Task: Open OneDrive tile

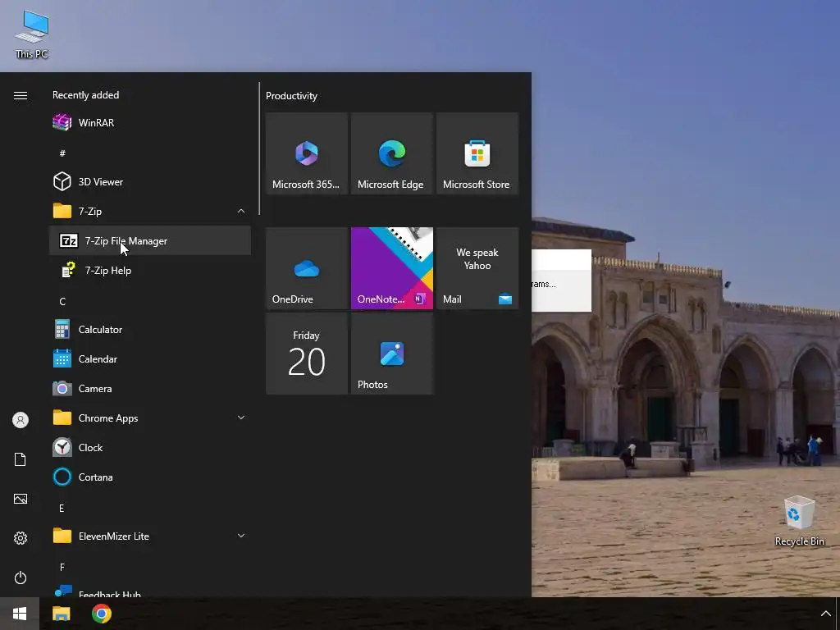Action: (307, 268)
